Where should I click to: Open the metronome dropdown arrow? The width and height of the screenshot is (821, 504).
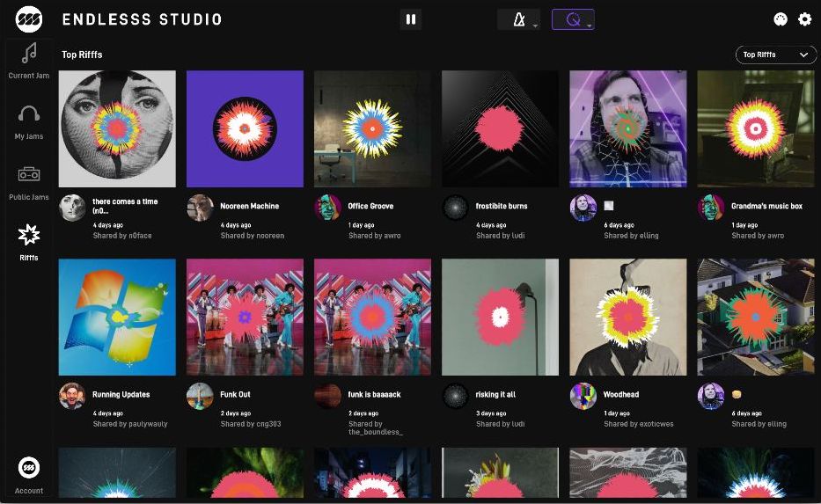535,26
